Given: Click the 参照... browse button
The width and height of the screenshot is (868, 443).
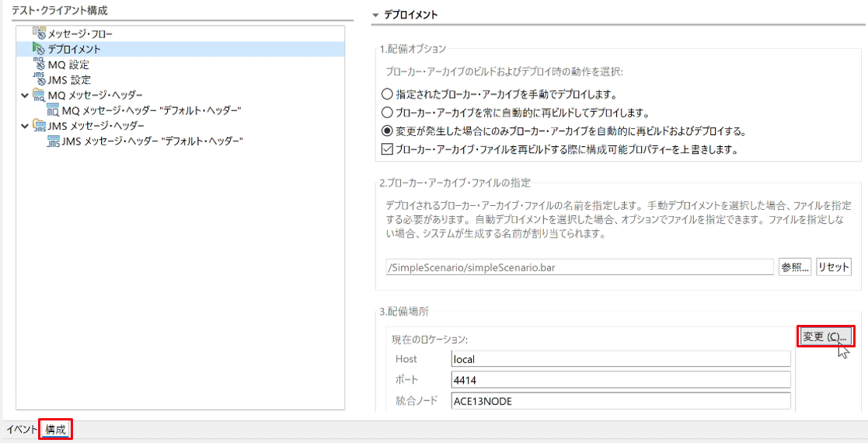Looking at the screenshot, I should click(795, 267).
